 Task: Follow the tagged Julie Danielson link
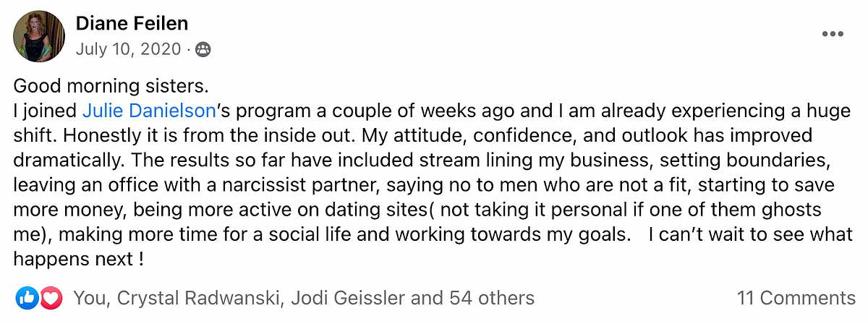click(x=150, y=111)
